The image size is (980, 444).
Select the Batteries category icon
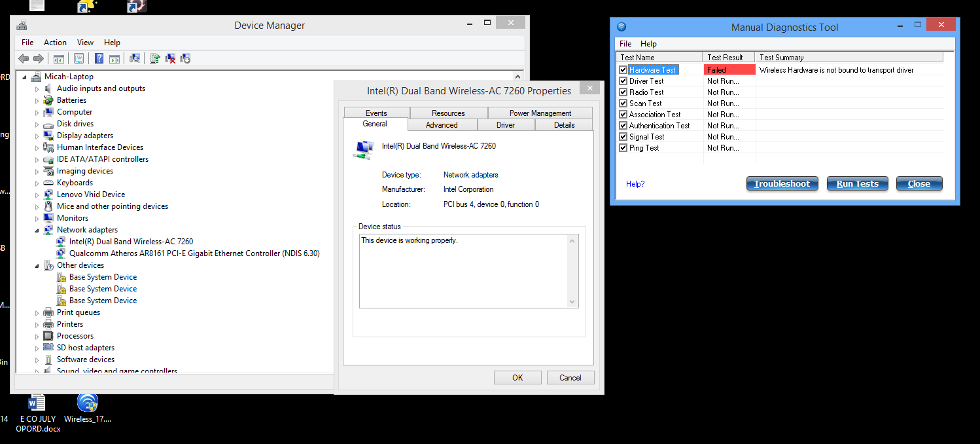point(48,100)
